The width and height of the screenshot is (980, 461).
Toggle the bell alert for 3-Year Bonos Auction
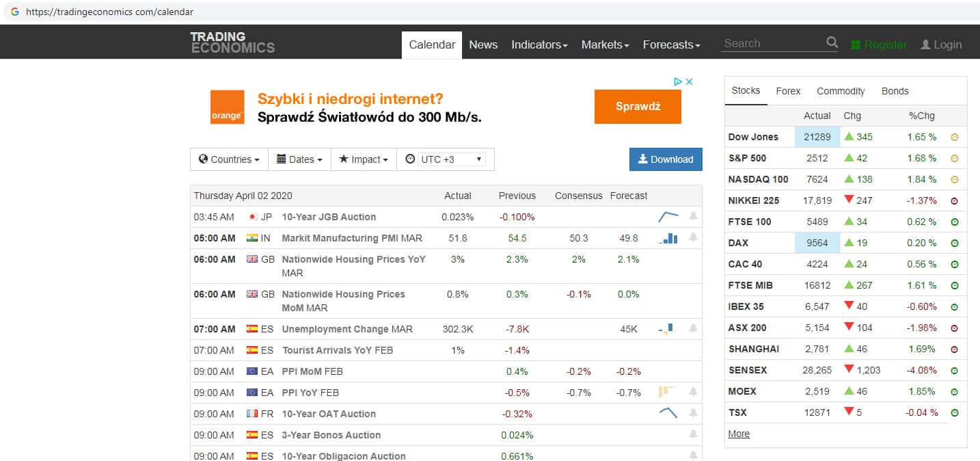tap(693, 435)
